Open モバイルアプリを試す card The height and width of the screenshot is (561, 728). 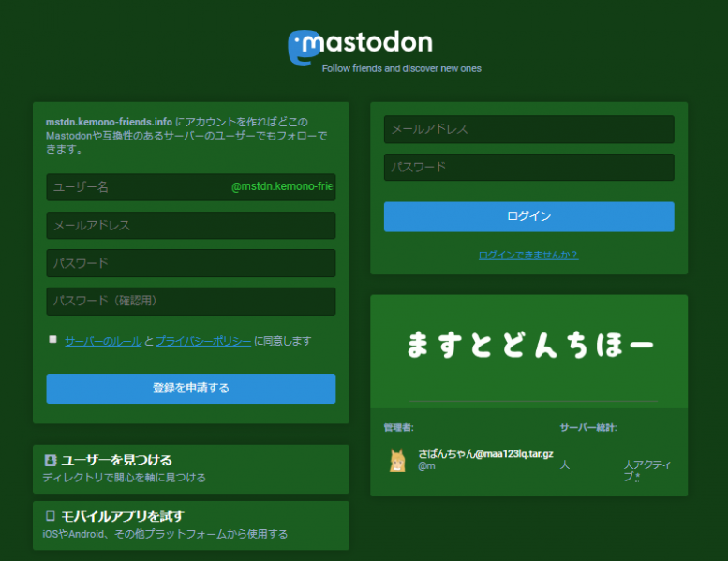click(x=191, y=525)
